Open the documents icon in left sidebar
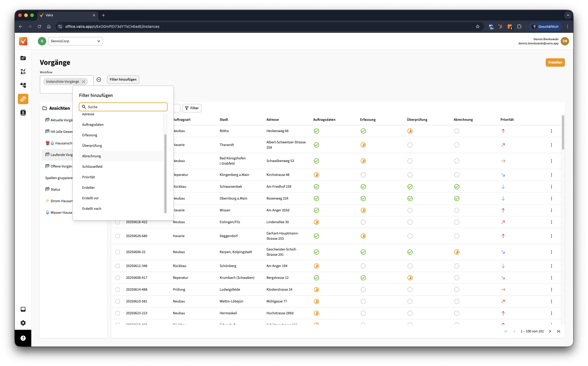588x366 pixels. (23, 58)
